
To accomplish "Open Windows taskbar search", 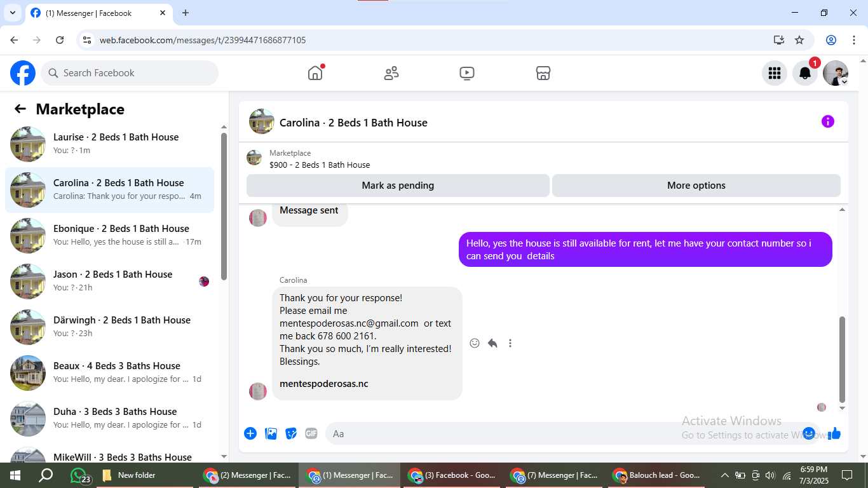I will 46,475.
